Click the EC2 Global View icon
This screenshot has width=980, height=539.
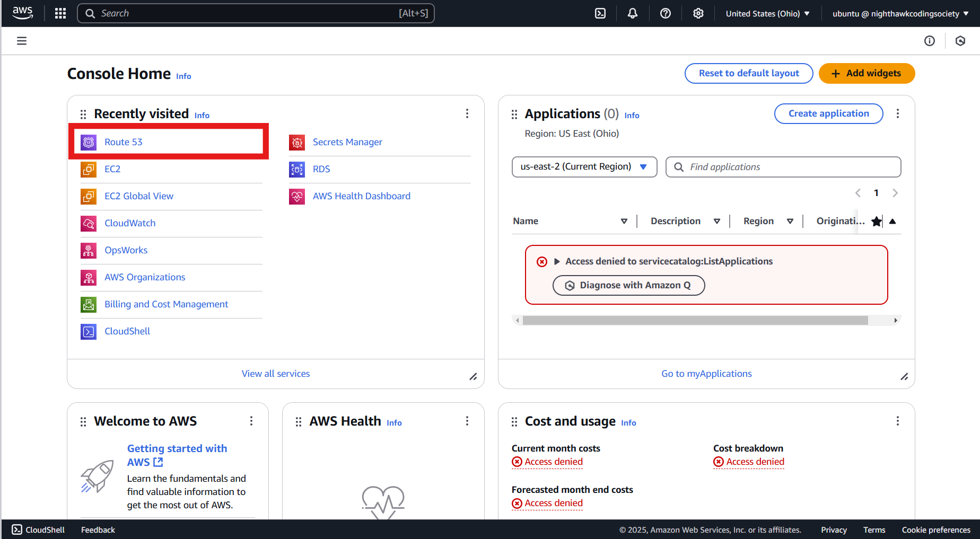89,196
